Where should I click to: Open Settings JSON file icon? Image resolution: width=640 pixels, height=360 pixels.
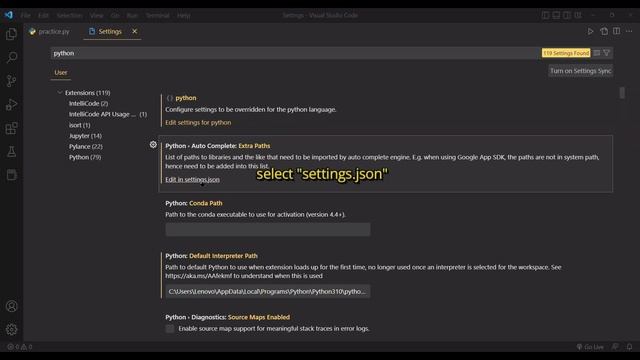tap(604, 31)
